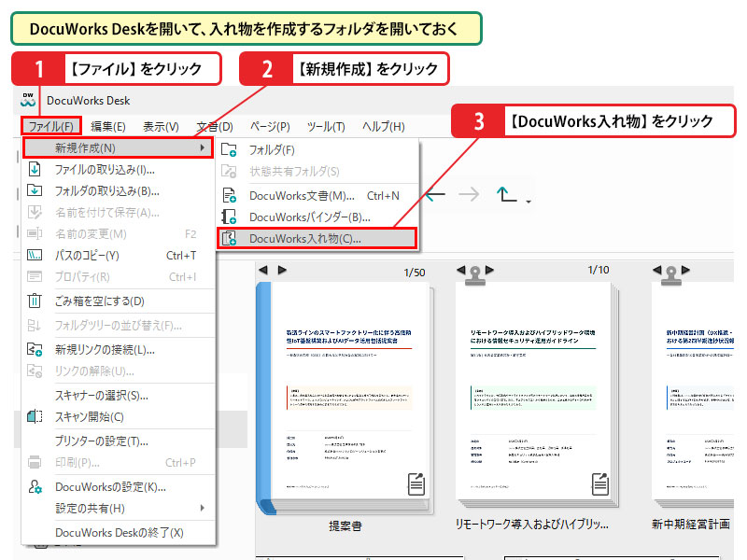Go back with left arrow toolbar button
The width and height of the screenshot is (747, 560).
(435, 194)
